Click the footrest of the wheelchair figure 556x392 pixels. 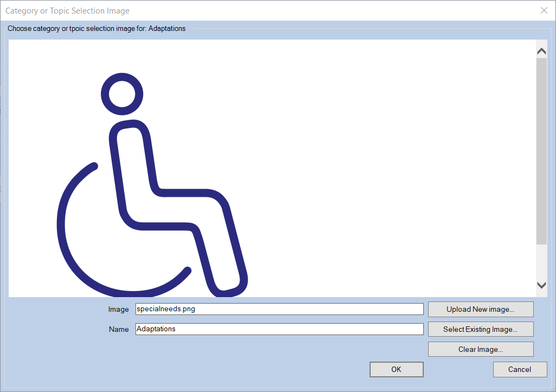(x=228, y=287)
